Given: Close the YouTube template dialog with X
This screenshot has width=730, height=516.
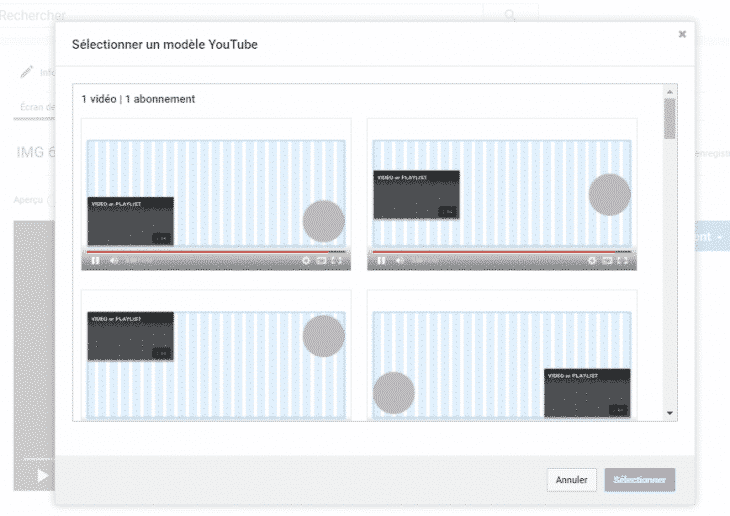Looking at the screenshot, I should (x=682, y=34).
